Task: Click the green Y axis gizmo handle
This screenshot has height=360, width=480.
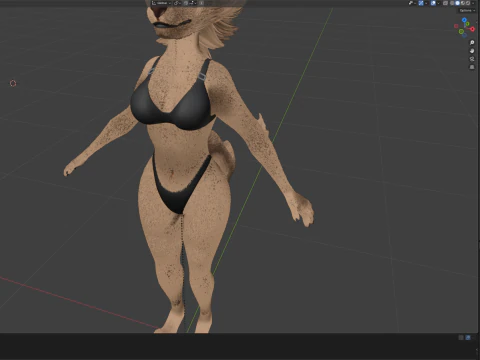Action: (468, 24)
